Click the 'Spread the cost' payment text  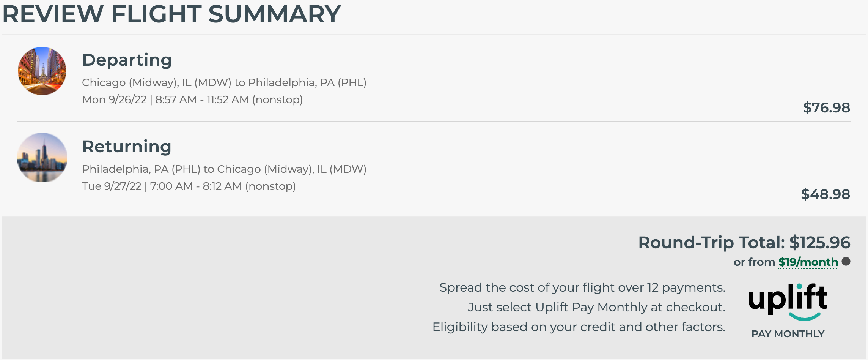[582, 287]
